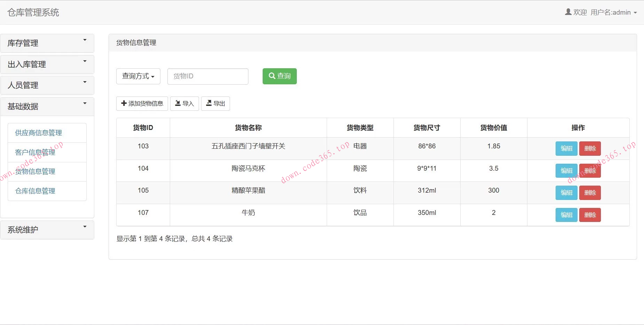Delete the 陶瓷马克杯 record row
The image size is (644, 325).
click(590, 171)
